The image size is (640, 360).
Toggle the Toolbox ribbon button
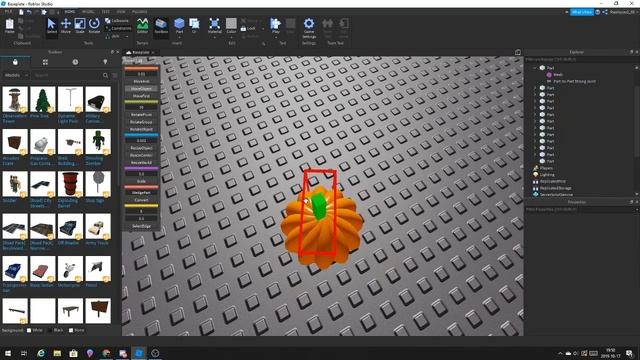161,26
